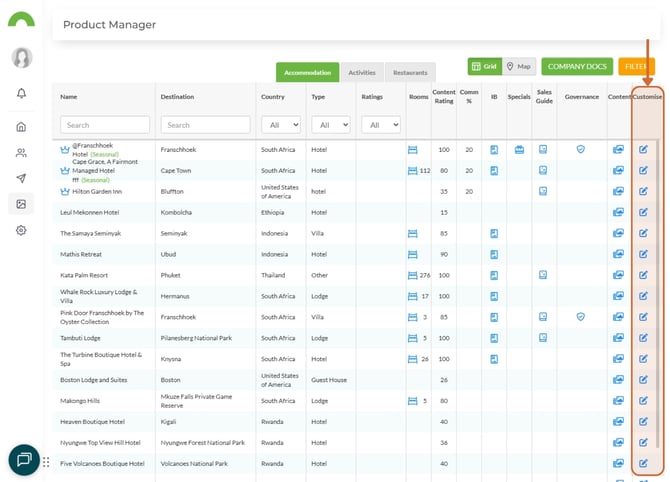This screenshot has height=482, width=670.
Task: Open the chat support bubble
Action: point(24,460)
